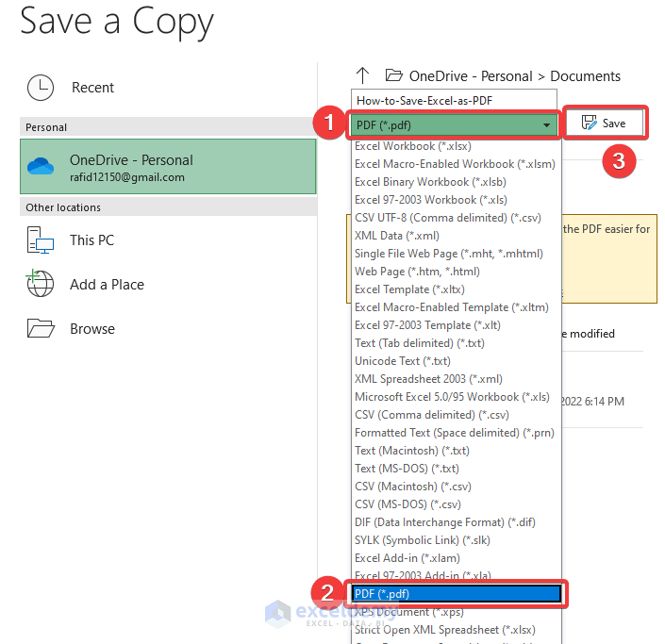Go up one folder level arrow
Image resolution: width=665 pixels, height=644 pixels.
coord(362,75)
